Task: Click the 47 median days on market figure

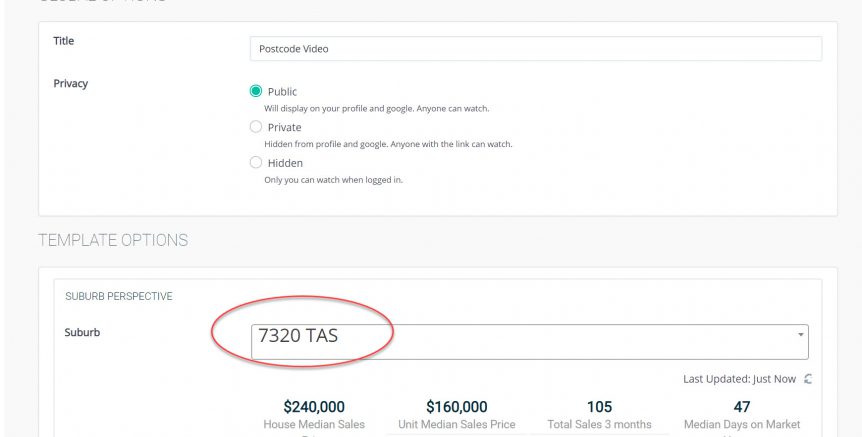Action: coord(742,407)
